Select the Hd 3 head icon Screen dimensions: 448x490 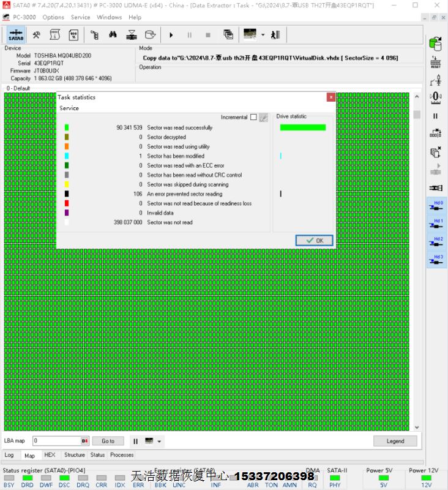pyautogui.click(x=436, y=260)
